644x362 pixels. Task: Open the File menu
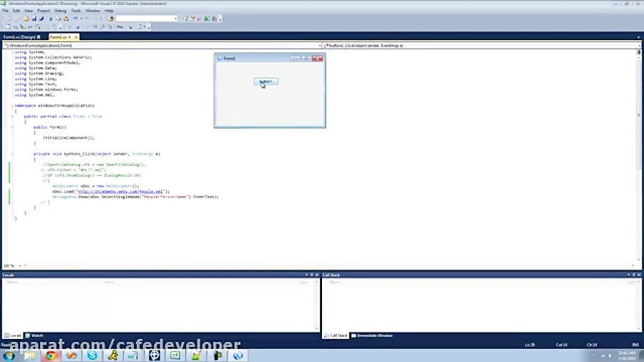coord(5,11)
